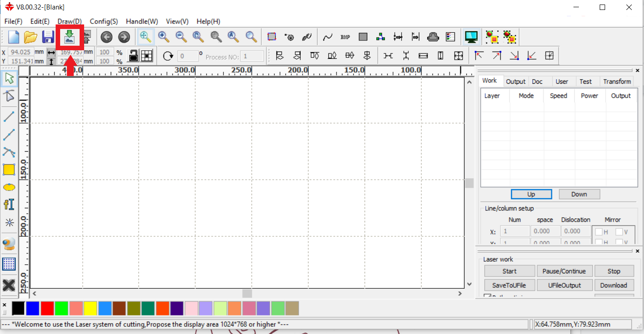Screen dimensions: 644x334
Task: Select the Polyline tool
Action: pos(9,134)
